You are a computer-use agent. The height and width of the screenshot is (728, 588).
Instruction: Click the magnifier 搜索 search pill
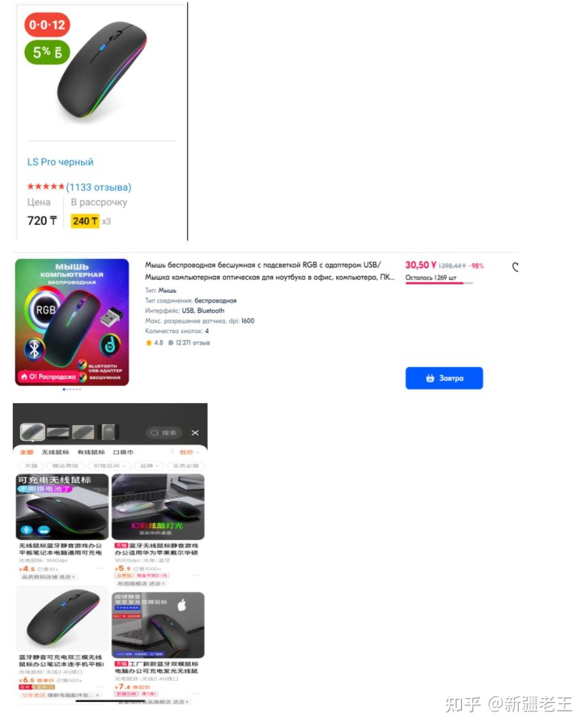point(164,433)
